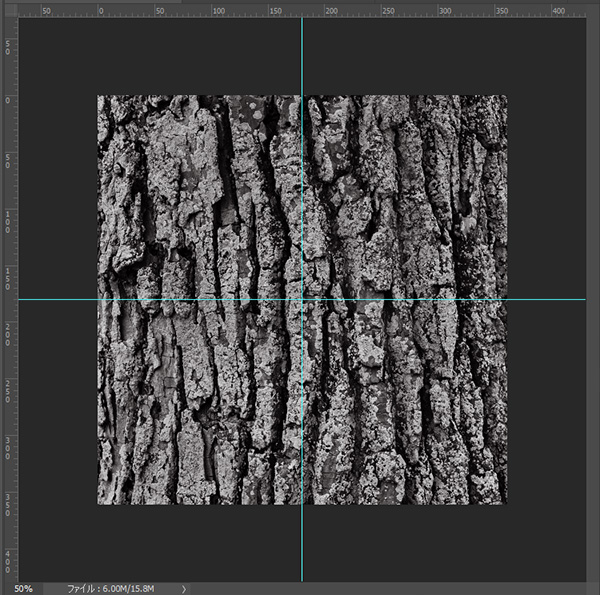The height and width of the screenshot is (595, 600).
Task: Click the bottom-right quadrant of bark image
Action: click(x=404, y=402)
